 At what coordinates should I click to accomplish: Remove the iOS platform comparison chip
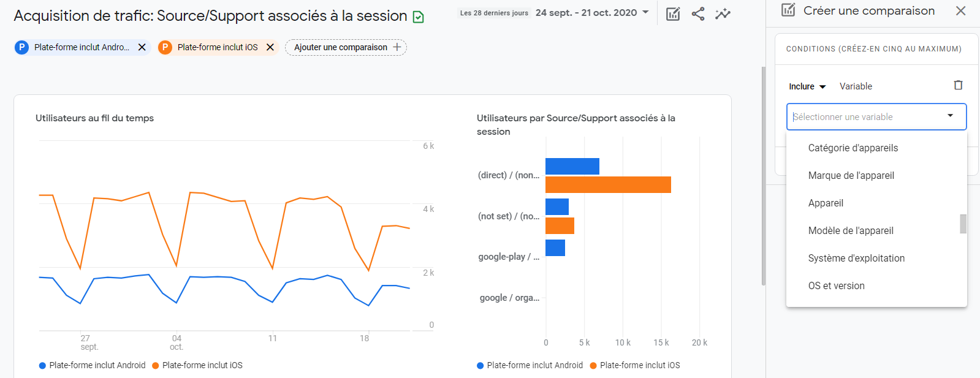pyautogui.click(x=270, y=47)
